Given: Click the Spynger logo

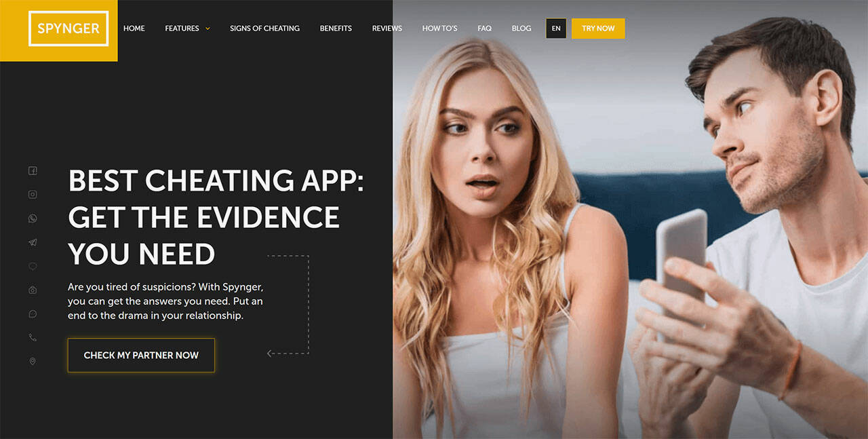Looking at the screenshot, I should pos(68,28).
